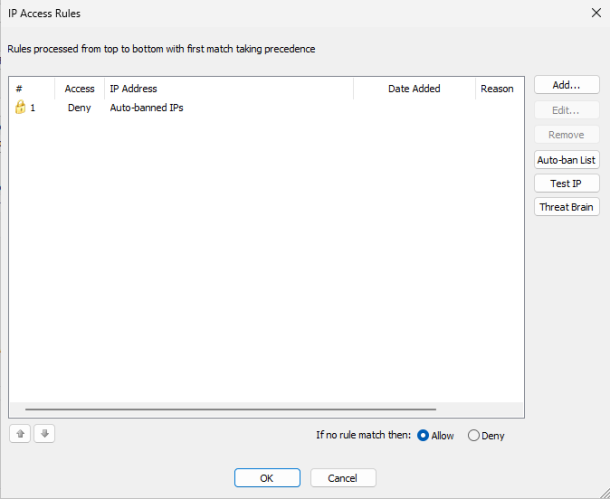
Task: Select the Auto-banned IPs rule row
Action: [x=146, y=108]
